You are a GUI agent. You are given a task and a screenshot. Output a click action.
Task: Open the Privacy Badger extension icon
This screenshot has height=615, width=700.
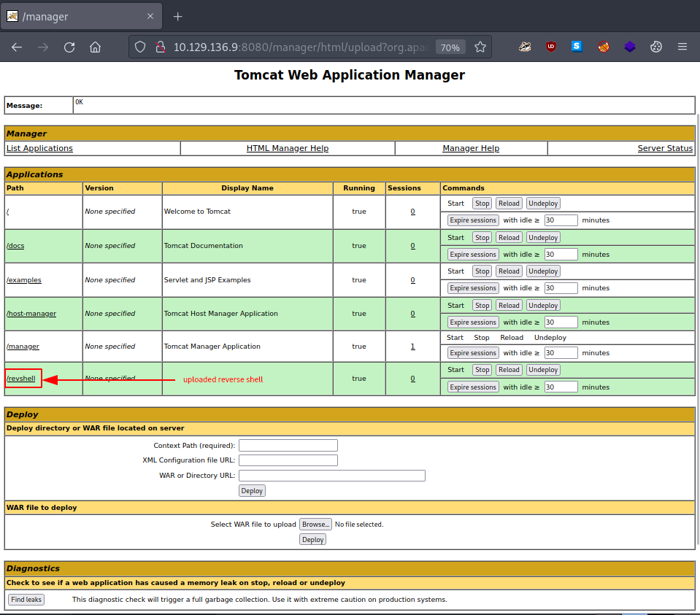pos(525,46)
